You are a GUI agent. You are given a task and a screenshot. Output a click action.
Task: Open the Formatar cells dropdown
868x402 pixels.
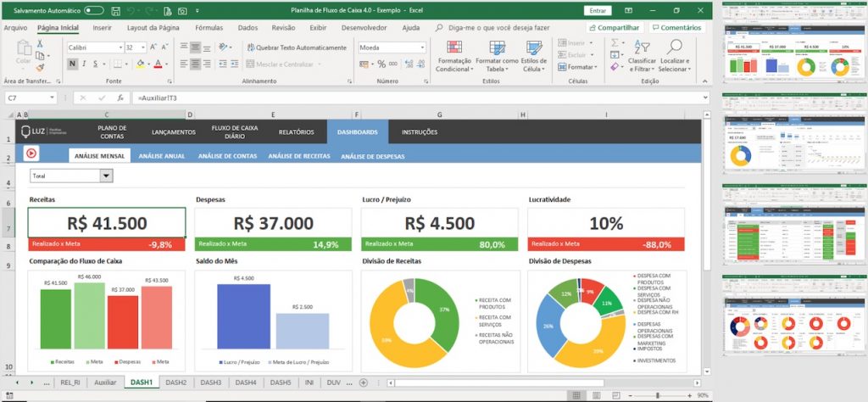point(577,67)
